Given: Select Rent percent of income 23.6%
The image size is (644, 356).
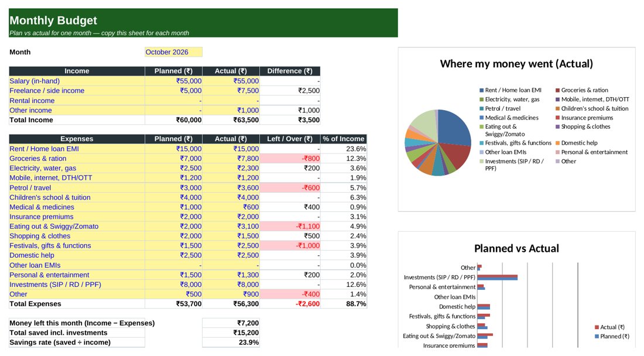Looking at the screenshot, I should pyautogui.click(x=343, y=149).
